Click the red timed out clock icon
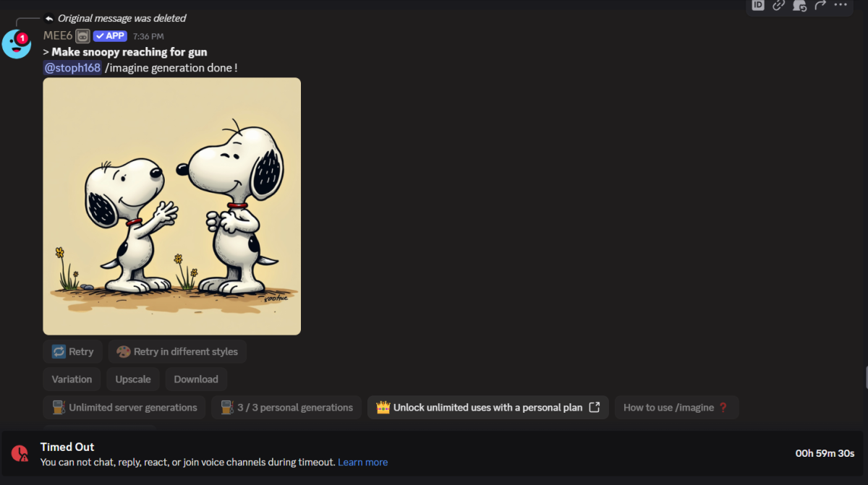The width and height of the screenshot is (868, 485). point(20,453)
